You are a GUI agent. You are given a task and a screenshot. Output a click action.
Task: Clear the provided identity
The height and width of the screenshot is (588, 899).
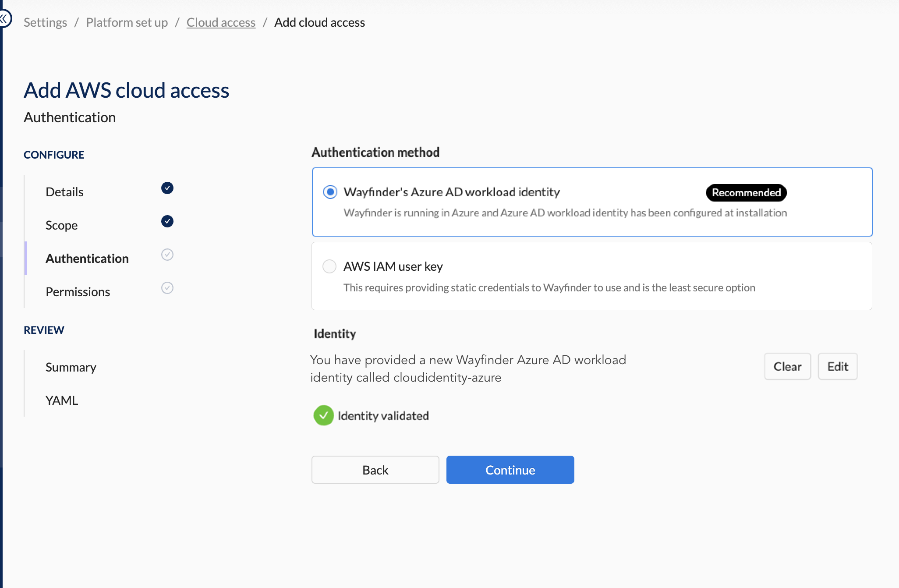[788, 366]
